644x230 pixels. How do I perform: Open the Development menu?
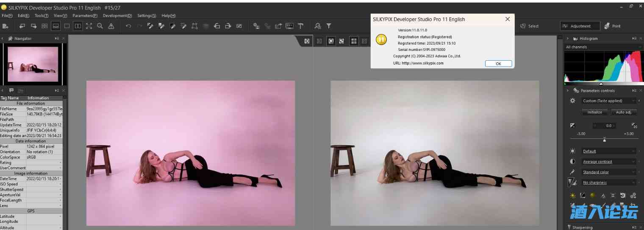(117, 16)
